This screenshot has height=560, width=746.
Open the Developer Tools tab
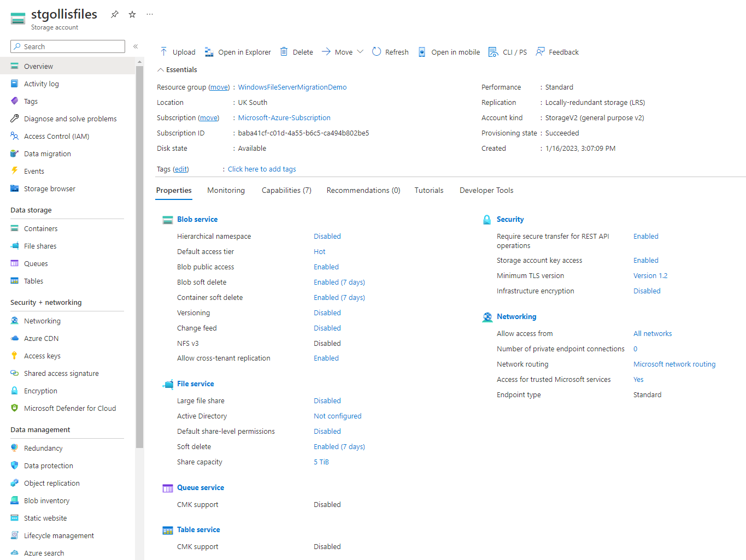pyautogui.click(x=486, y=190)
